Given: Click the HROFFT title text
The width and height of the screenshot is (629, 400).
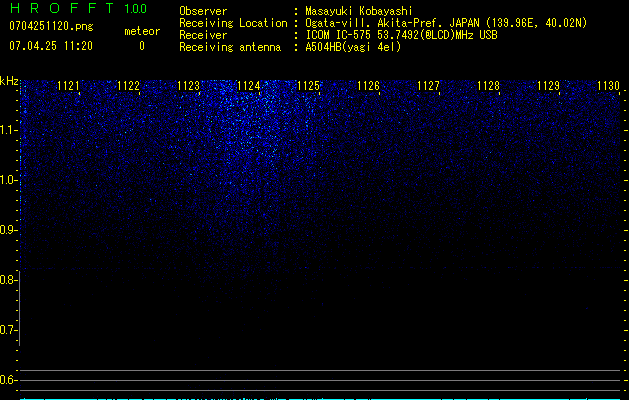Looking at the screenshot, I should 62,8.
